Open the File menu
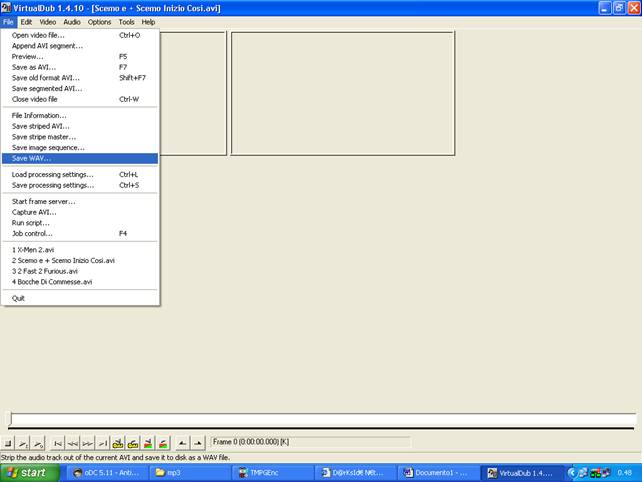 pyautogui.click(x=8, y=22)
